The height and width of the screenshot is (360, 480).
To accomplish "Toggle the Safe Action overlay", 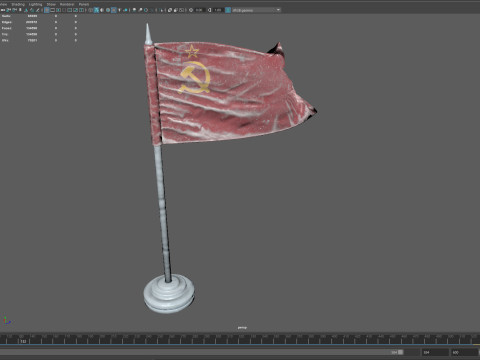I will tap(75, 10).
